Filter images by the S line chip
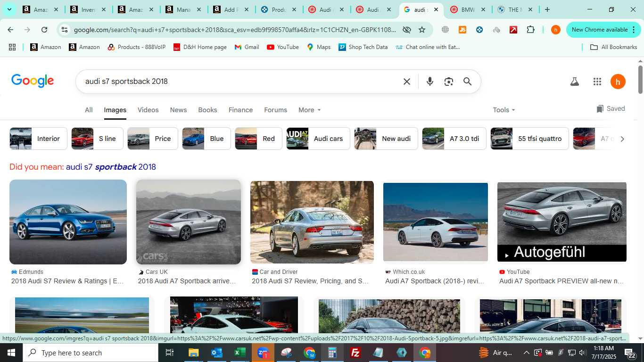 [97, 139]
